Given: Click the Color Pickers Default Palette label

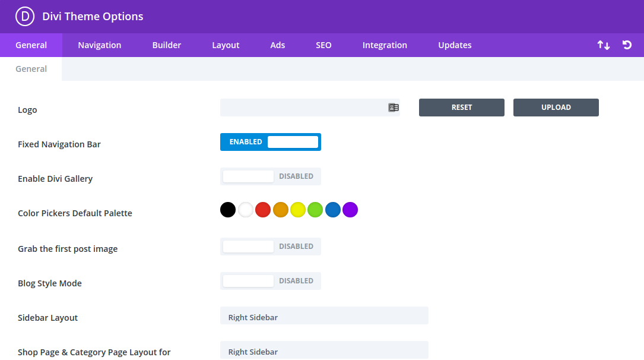Looking at the screenshot, I should coord(75,213).
